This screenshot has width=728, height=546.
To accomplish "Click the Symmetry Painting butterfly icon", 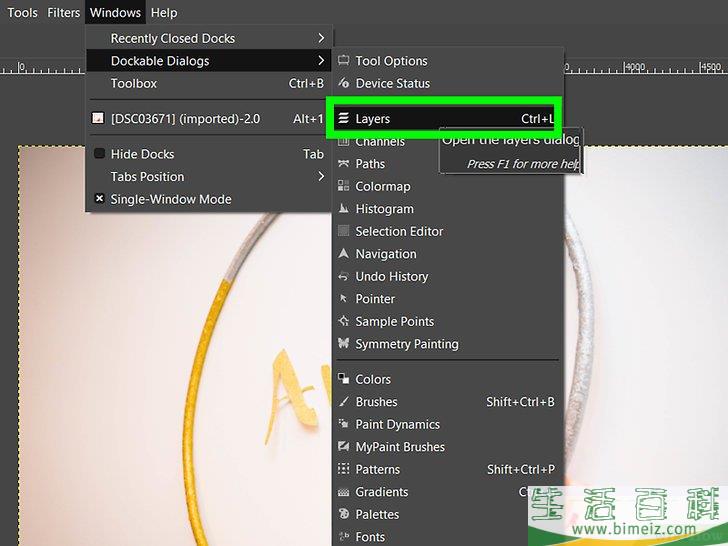I will coord(344,344).
